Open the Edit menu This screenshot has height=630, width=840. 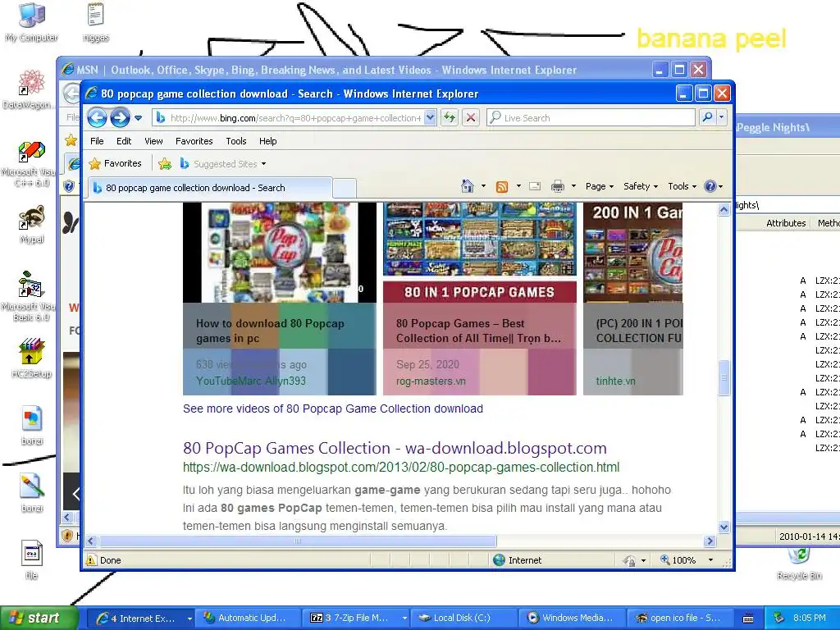pyautogui.click(x=124, y=141)
